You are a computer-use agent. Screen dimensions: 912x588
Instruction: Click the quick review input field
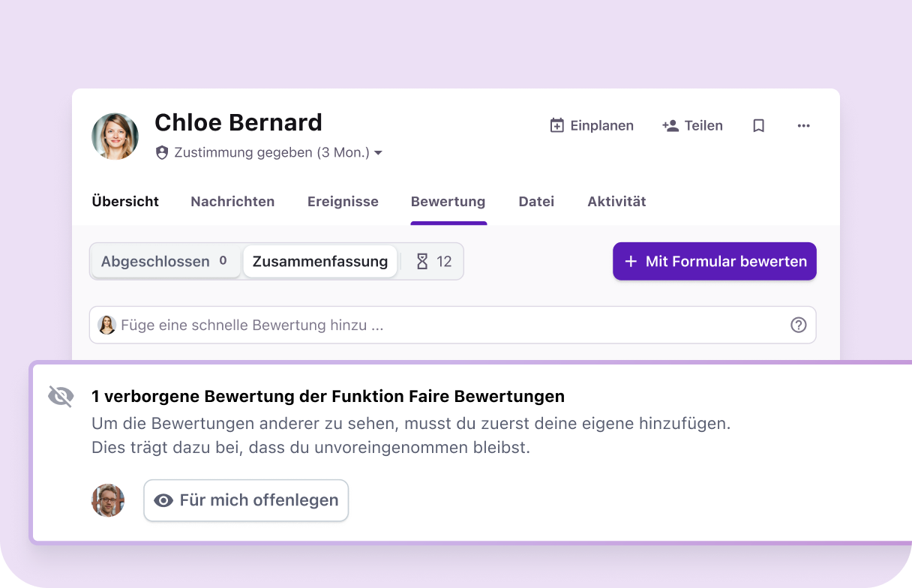point(450,325)
